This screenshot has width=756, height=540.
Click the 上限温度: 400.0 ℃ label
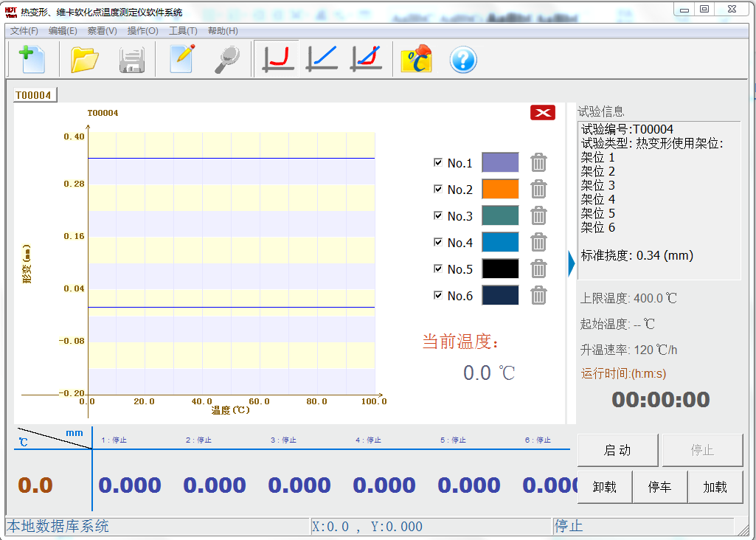click(628, 299)
